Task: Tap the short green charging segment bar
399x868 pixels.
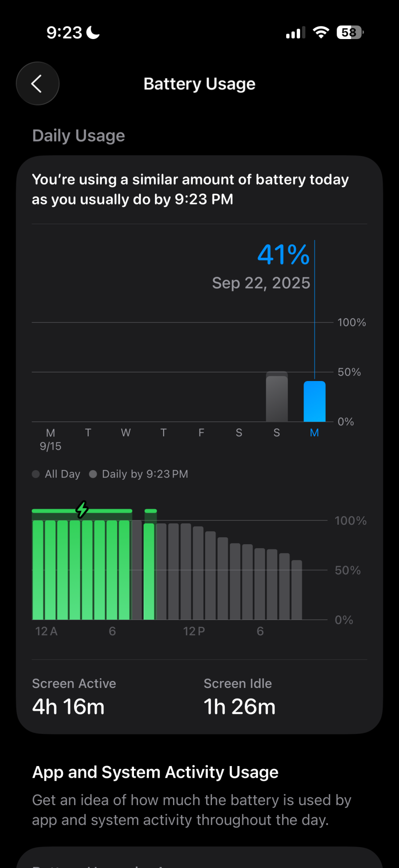Action: pos(150,511)
